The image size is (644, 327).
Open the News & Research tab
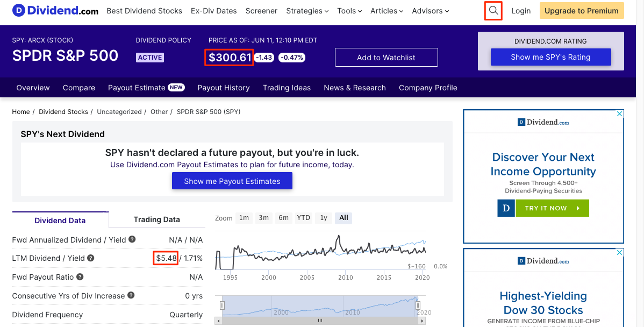(x=355, y=88)
